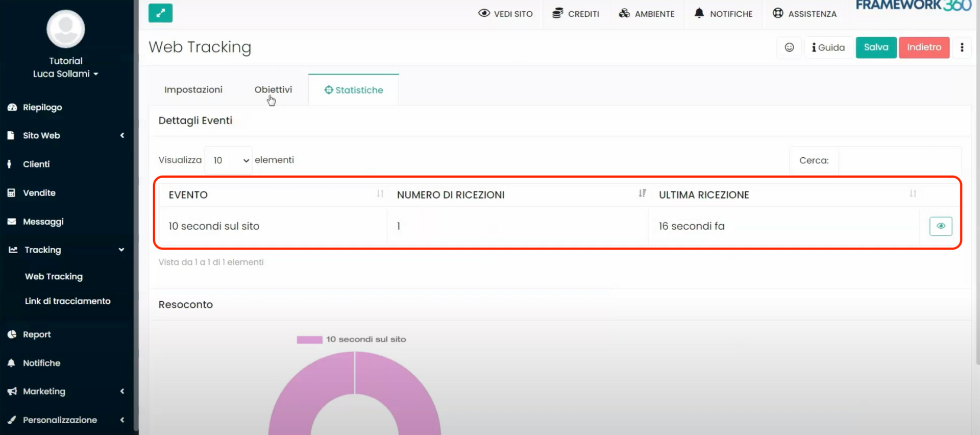View details of 10 secondi sul sito event

(940, 226)
